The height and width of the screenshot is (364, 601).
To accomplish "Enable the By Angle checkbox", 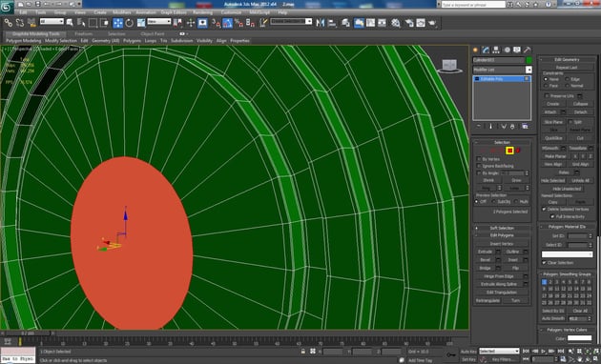I will (479, 173).
